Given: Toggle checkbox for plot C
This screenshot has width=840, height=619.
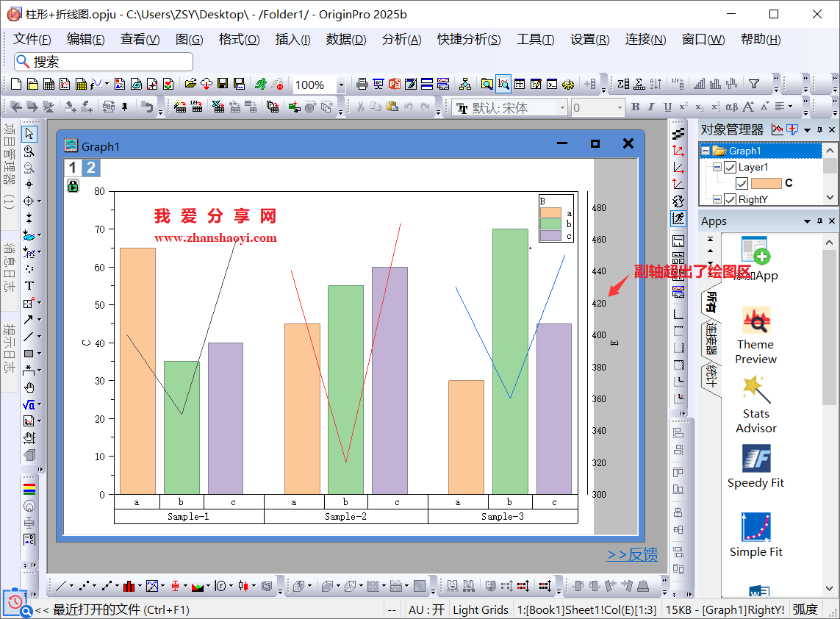Looking at the screenshot, I should tap(742, 183).
